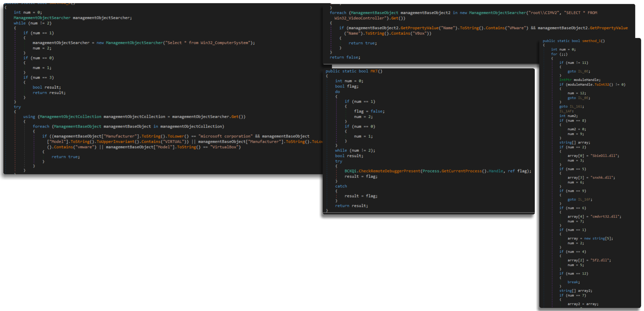The image size is (644, 311).
Task: Click the "snxhk.dll" string literal
Action: coord(603,177)
